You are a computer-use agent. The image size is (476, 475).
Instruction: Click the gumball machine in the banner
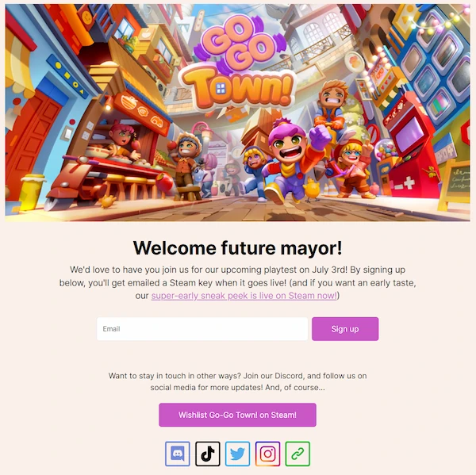tap(386, 166)
